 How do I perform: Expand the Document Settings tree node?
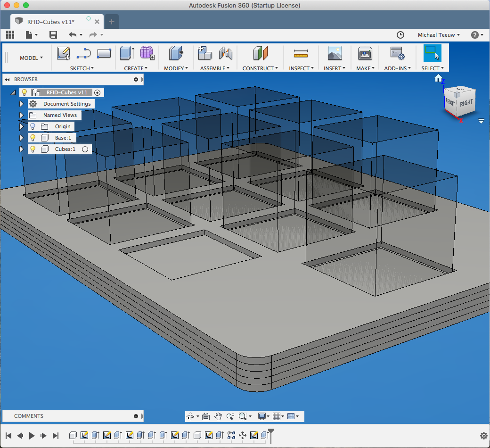click(x=21, y=104)
